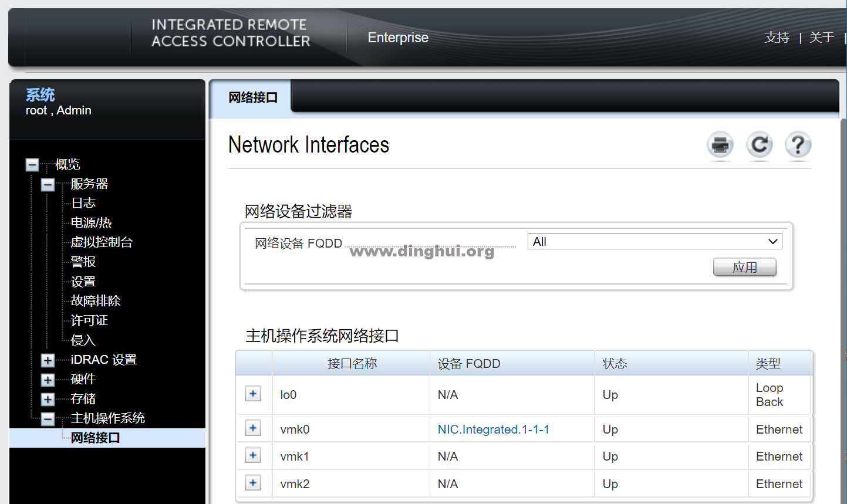The image size is (847, 504).
Task: Click the Up status in lo0 row
Action: [610, 395]
